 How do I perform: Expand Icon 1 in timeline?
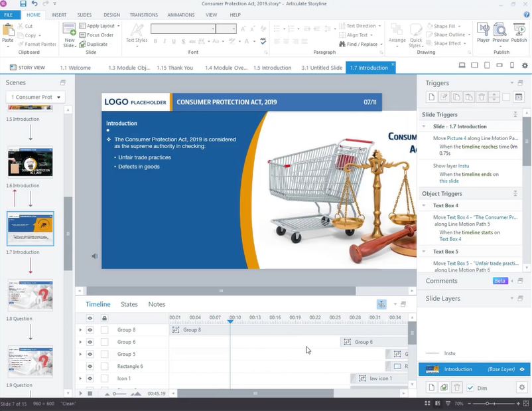click(x=80, y=378)
